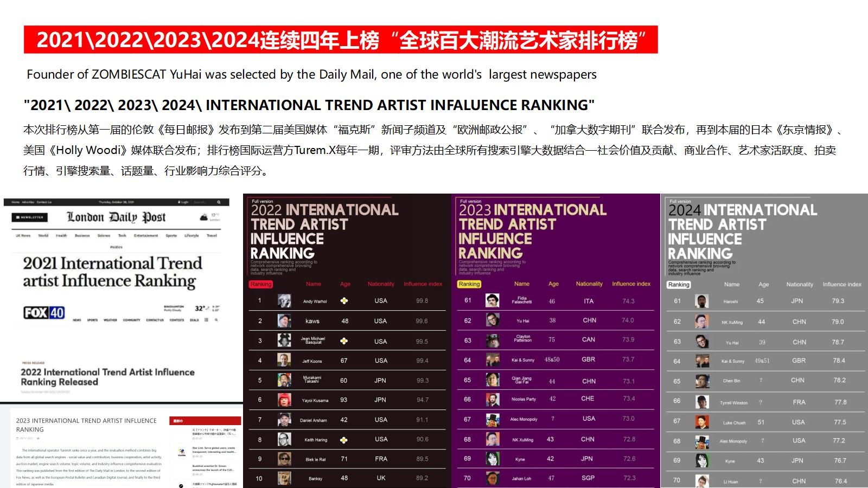Click Yu Hai's avatar in the 2023 ranking
The width and height of the screenshot is (868, 488).
coord(493,320)
